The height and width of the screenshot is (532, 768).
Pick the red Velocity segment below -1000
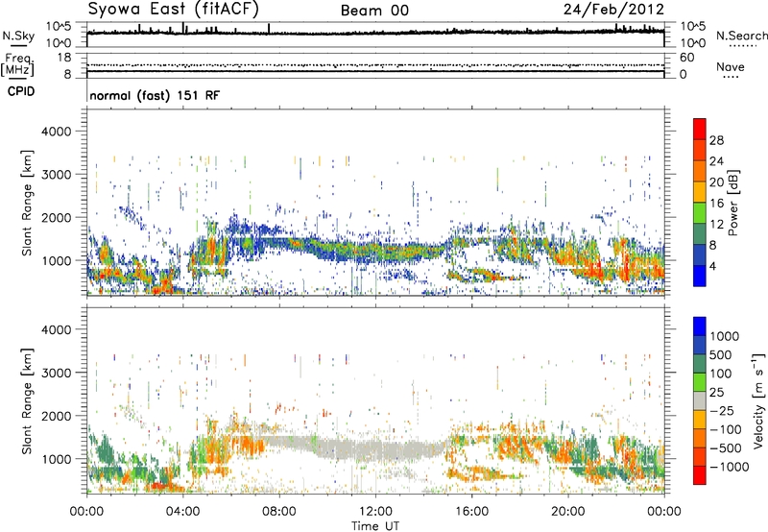pos(700,475)
